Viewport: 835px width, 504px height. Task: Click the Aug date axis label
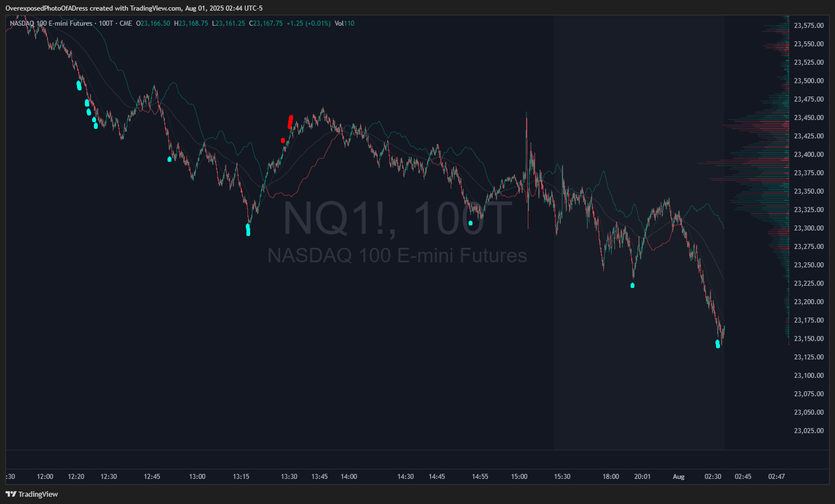coord(679,477)
